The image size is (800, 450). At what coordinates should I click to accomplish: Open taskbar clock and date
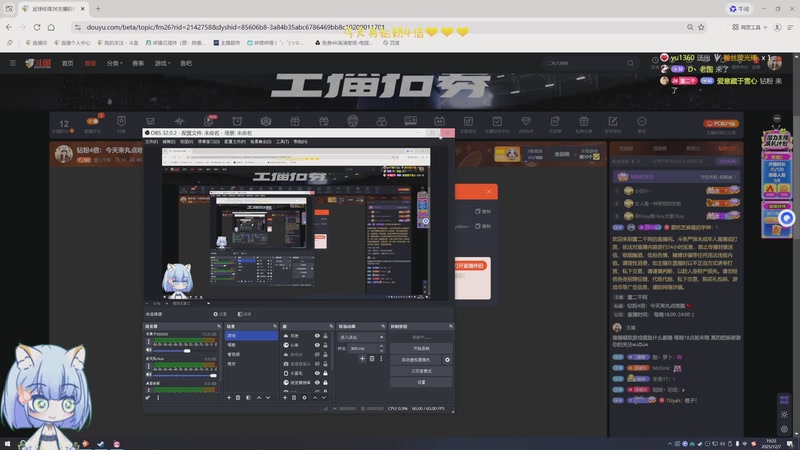(771, 444)
